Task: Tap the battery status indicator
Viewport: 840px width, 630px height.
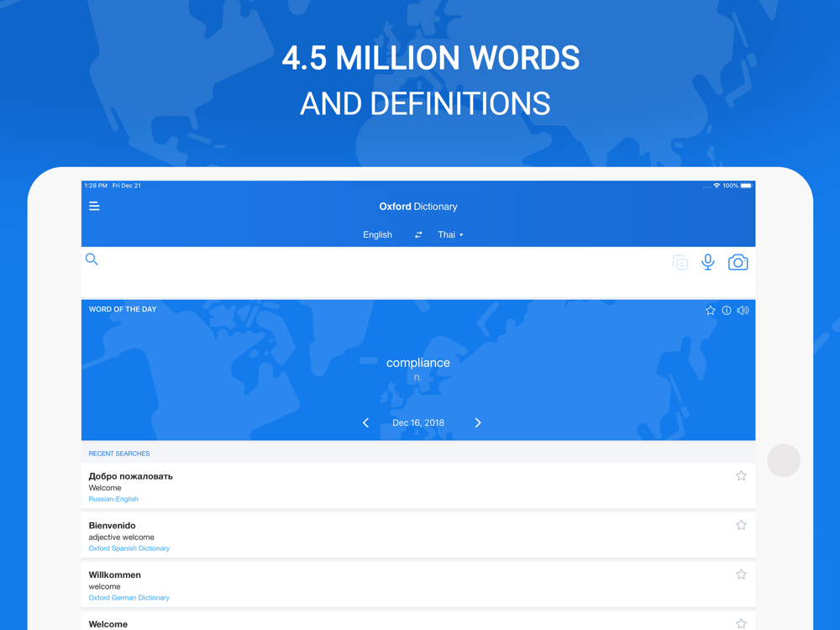Action: 747,186
